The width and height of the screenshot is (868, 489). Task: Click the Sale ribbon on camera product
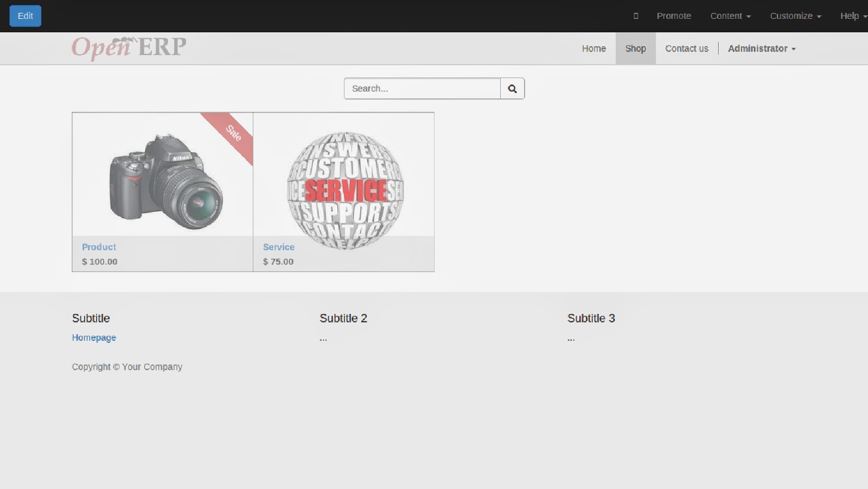tap(233, 133)
